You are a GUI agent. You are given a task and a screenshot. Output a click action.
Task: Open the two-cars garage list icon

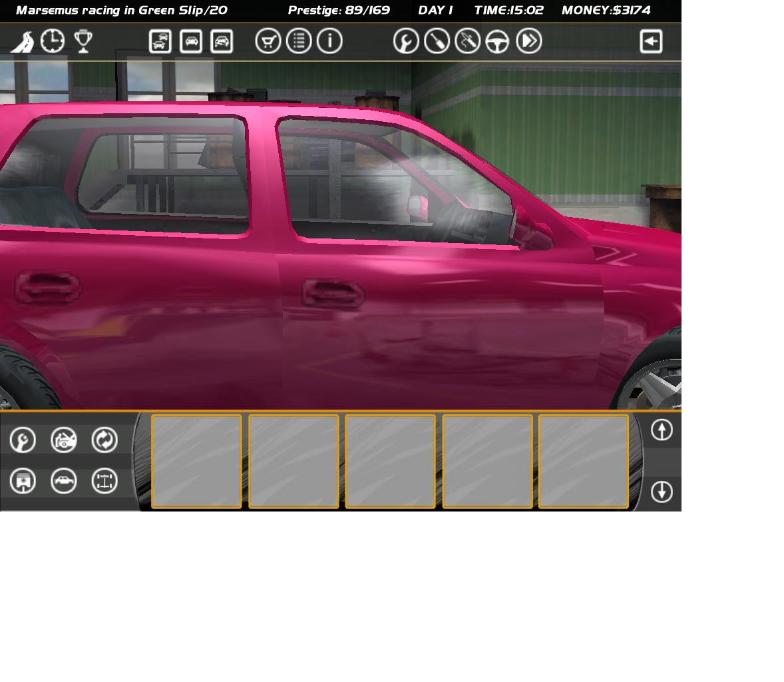[x=160, y=41]
